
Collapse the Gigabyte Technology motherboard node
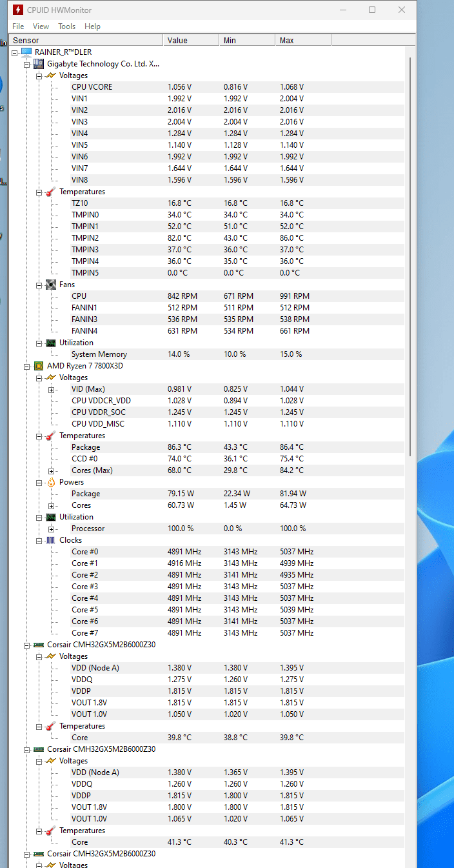click(27, 64)
